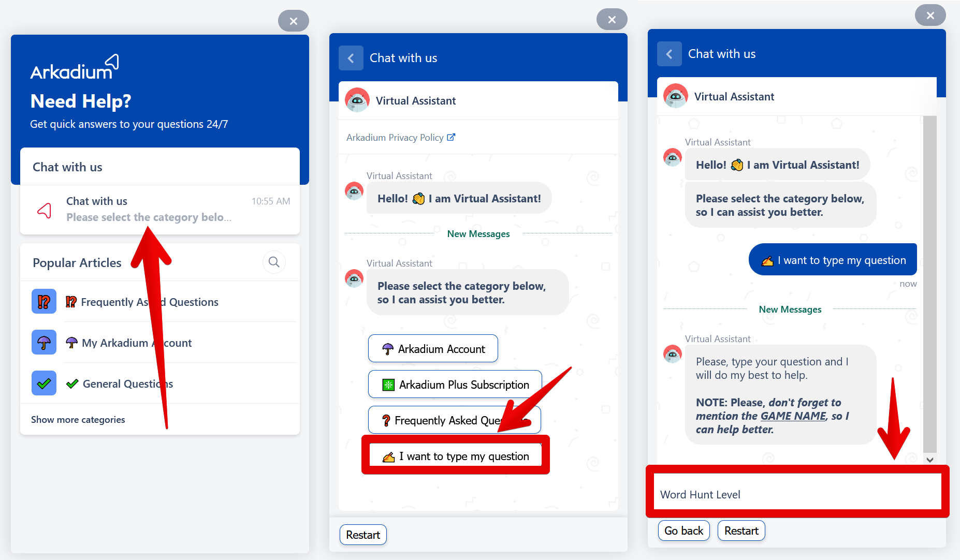Choose Frequently Asked Questions chat button

[x=455, y=420]
